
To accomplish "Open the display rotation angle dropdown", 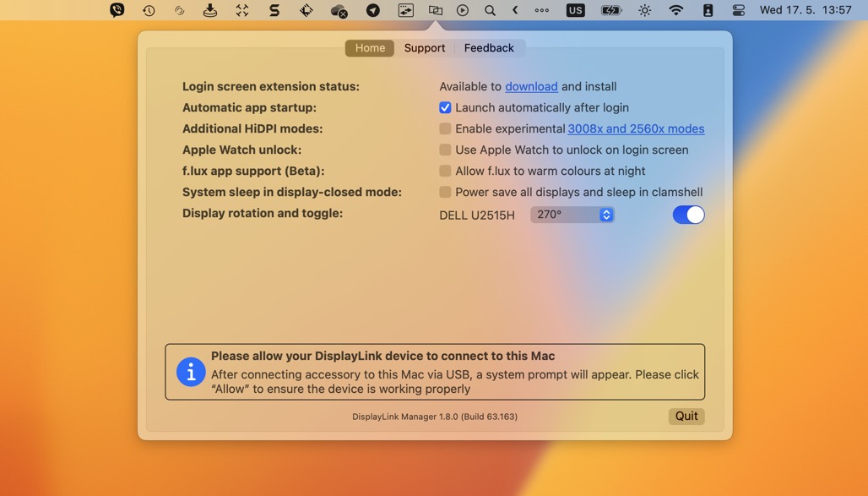I will tap(572, 215).
